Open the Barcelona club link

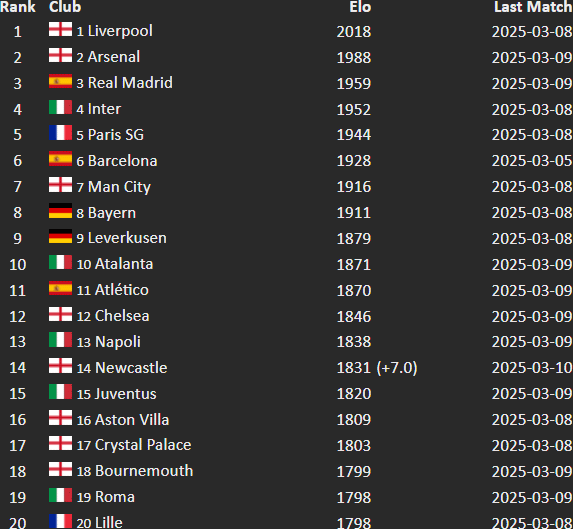coord(122,161)
